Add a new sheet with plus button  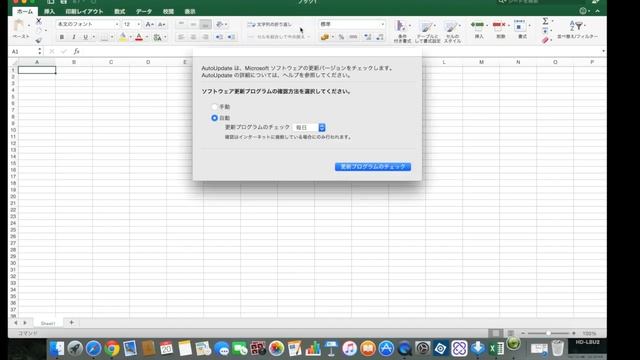click(71, 322)
